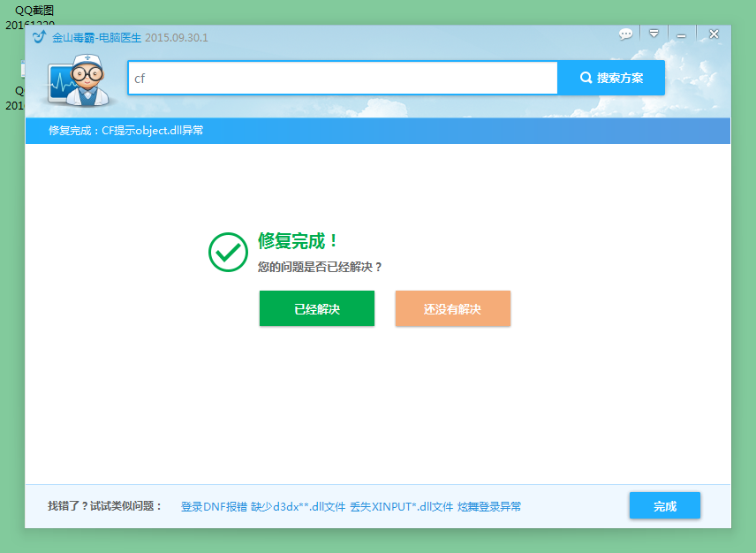Click the doctor mascot icon
Image resolution: width=756 pixels, height=553 pixels.
(x=81, y=80)
